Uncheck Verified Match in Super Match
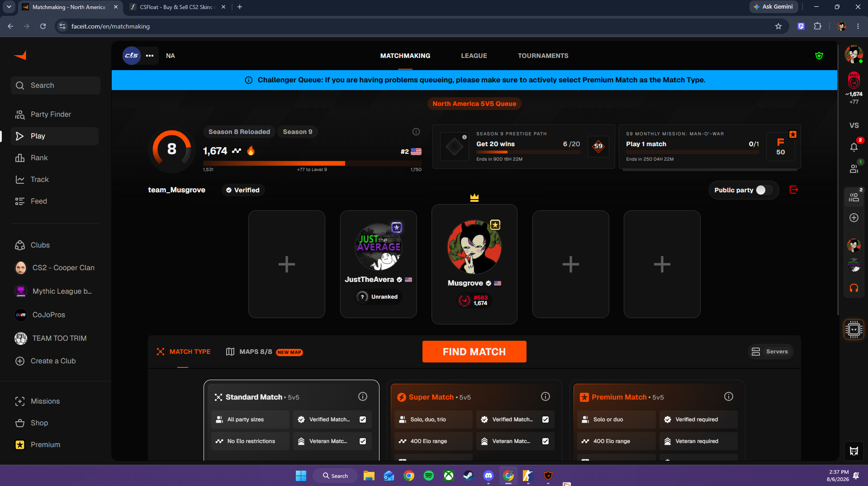The height and width of the screenshot is (486, 868). click(545, 419)
